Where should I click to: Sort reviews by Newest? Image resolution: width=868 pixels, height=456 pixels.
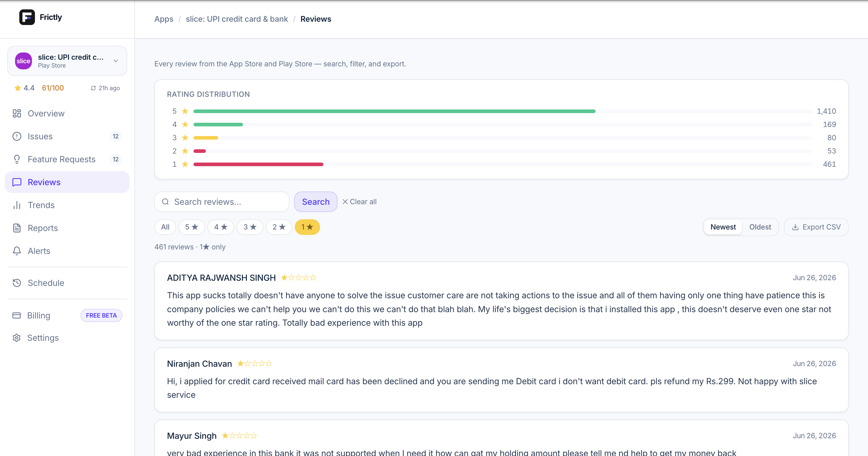(723, 227)
